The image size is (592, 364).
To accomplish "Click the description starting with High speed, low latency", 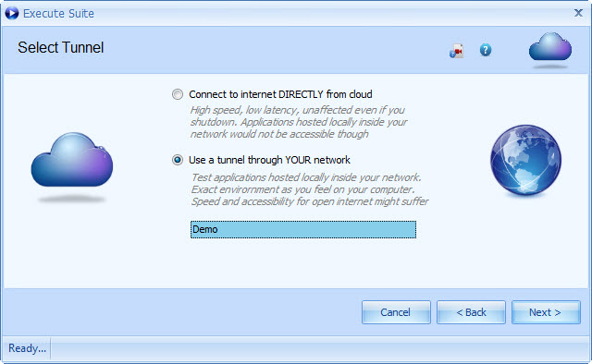I will click(x=298, y=122).
